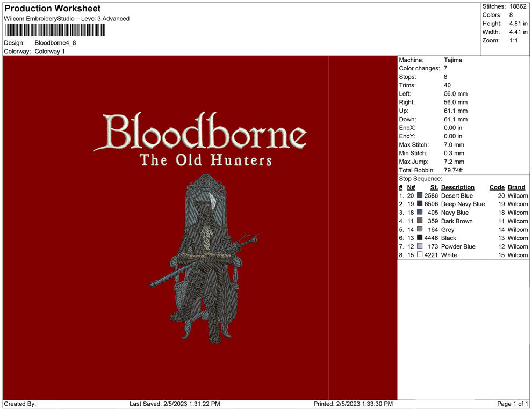
Task: Click the Powder Blue color swatch
Action: tap(420, 246)
